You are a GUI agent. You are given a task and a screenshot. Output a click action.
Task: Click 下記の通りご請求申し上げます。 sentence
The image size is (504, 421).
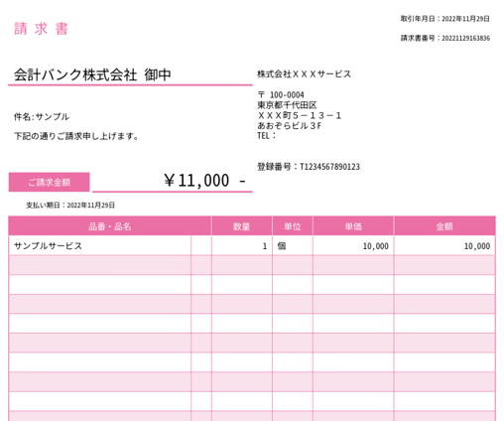76,136
